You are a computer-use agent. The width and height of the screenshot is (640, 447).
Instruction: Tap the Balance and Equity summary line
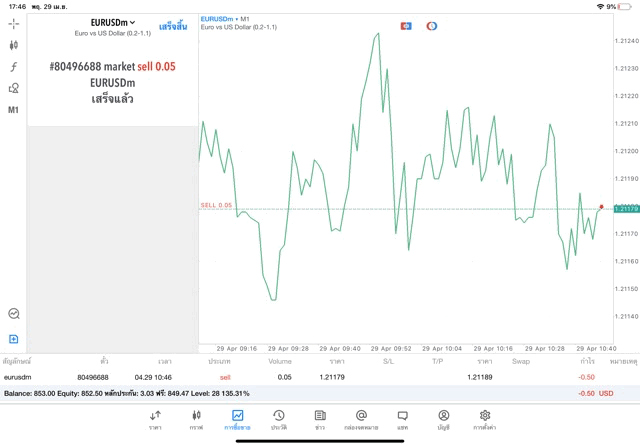coord(127,394)
